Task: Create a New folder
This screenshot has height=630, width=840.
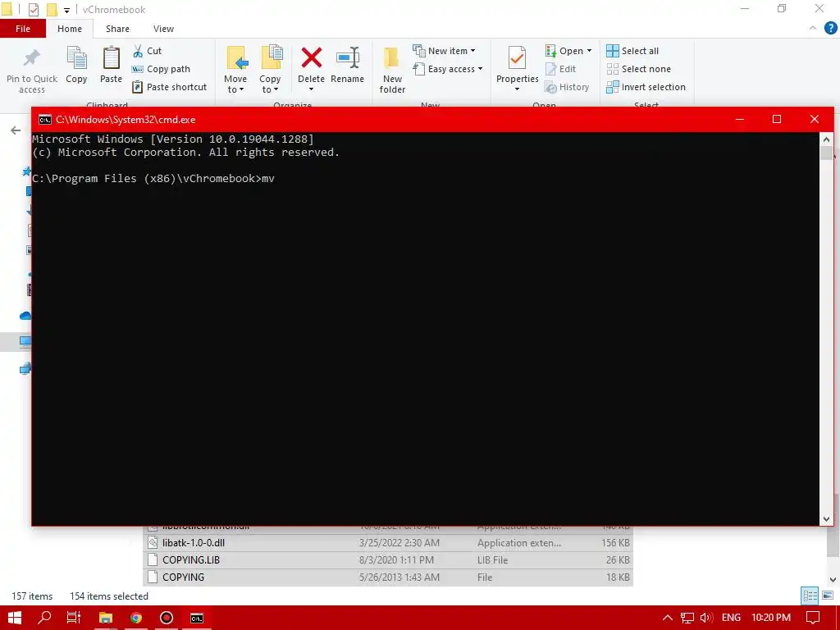Action: tap(392, 70)
